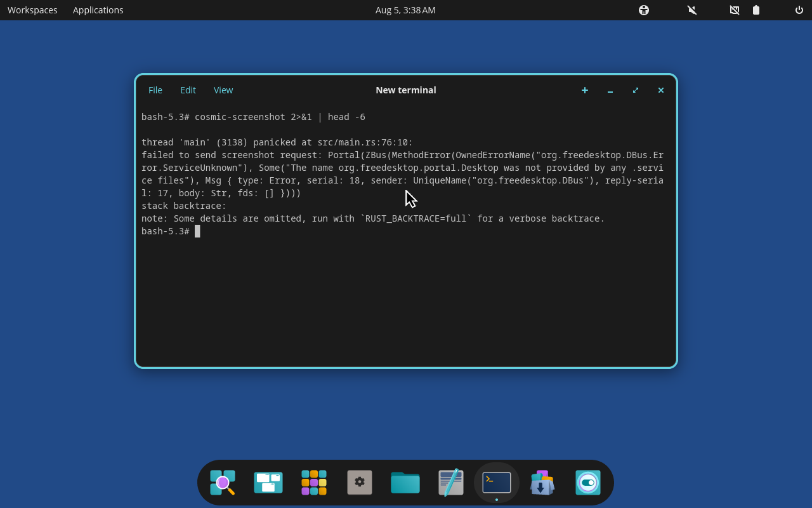Close the New terminal window
812x508 pixels.
[x=661, y=90]
